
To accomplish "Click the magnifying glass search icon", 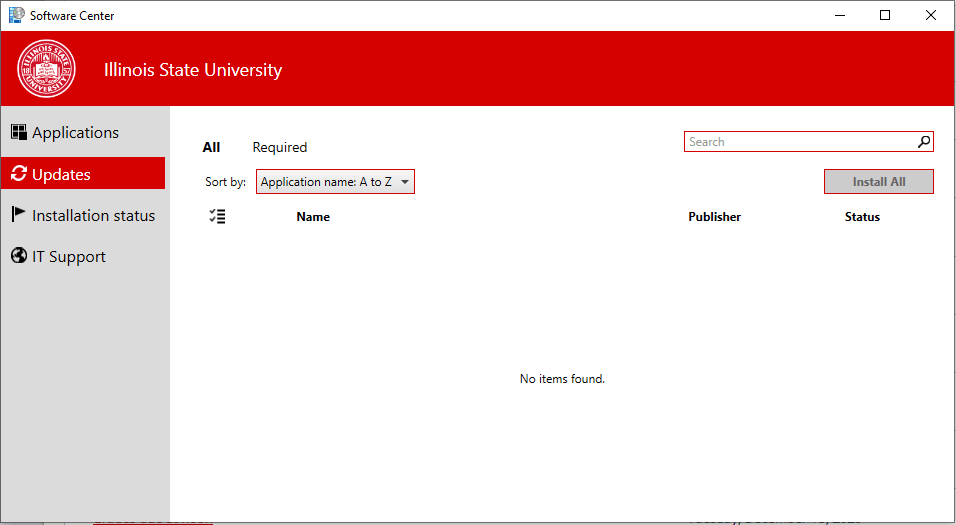I will coord(924,141).
